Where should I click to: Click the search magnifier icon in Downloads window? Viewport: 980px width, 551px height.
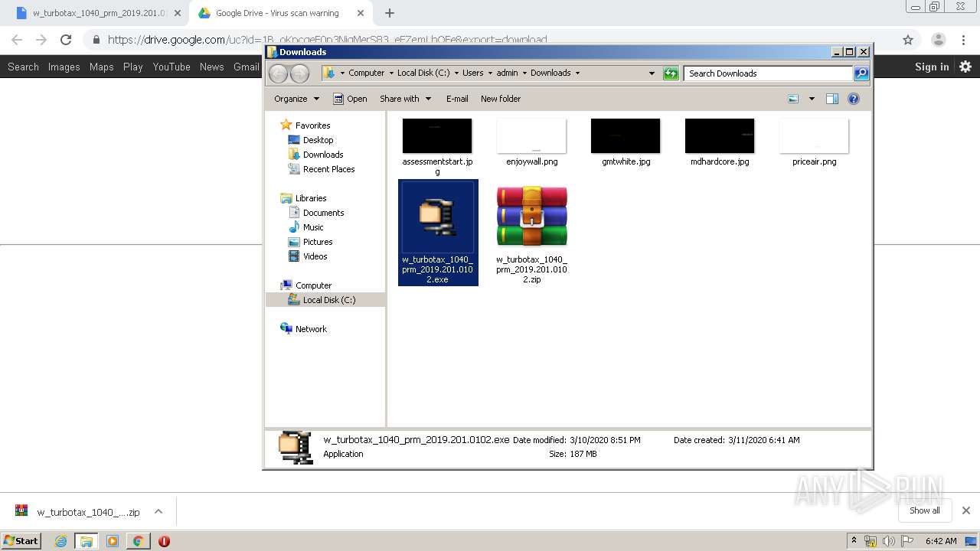click(861, 73)
